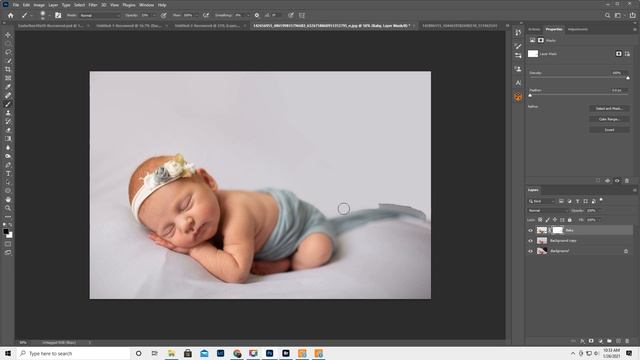Switch to the Actions tab
The image size is (640, 360).
[534, 29]
